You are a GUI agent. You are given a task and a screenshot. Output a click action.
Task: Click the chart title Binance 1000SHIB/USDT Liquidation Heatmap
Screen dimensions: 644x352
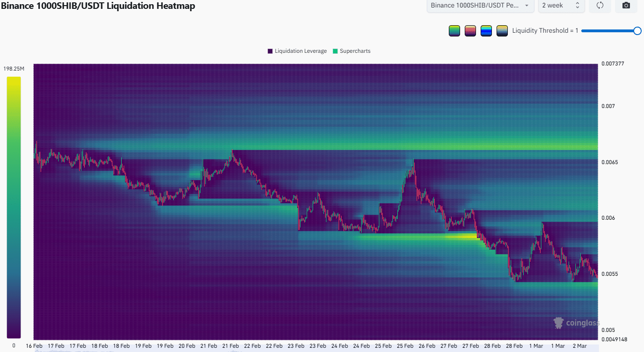(x=98, y=6)
